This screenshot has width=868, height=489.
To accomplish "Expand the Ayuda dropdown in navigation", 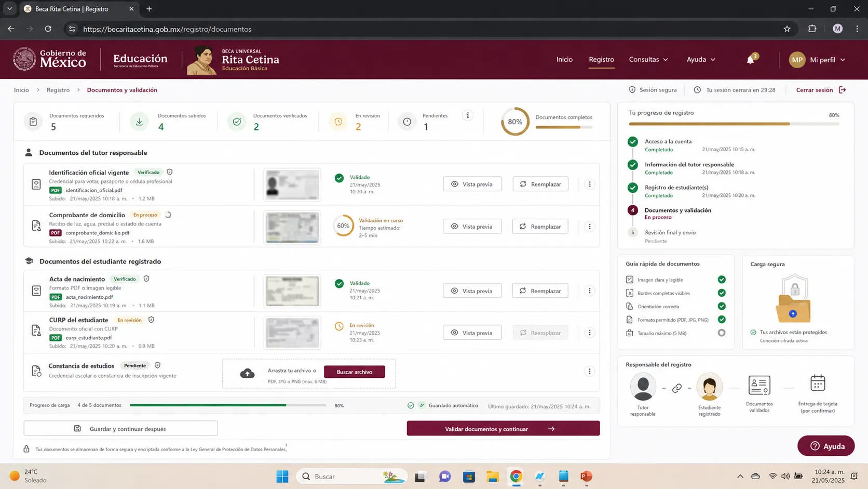I will pos(701,60).
